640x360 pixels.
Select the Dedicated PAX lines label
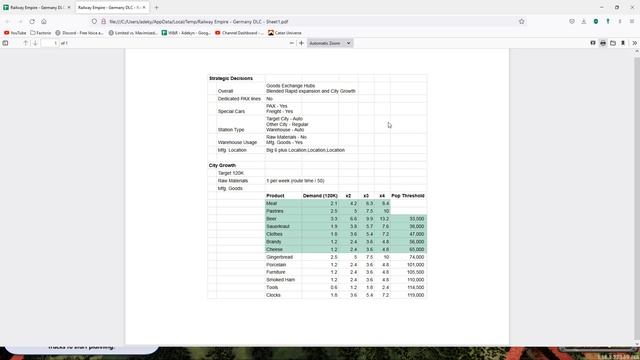pyautogui.click(x=239, y=99)
